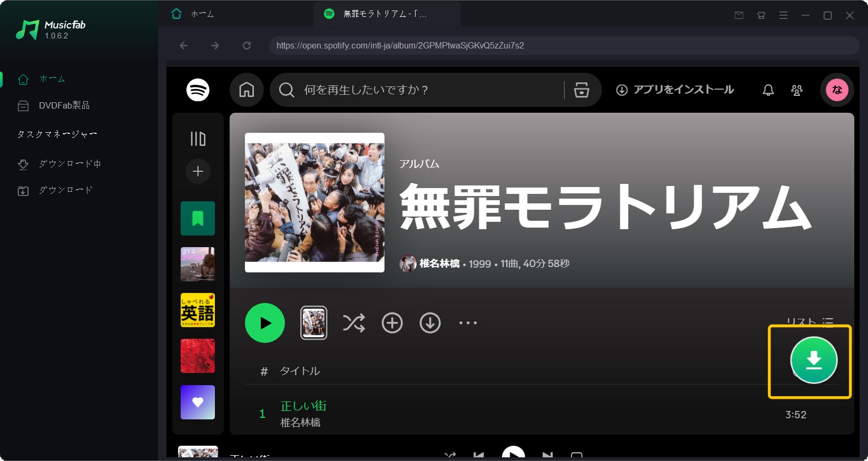
Task: Open the friend activity icon
Action: 797,90
